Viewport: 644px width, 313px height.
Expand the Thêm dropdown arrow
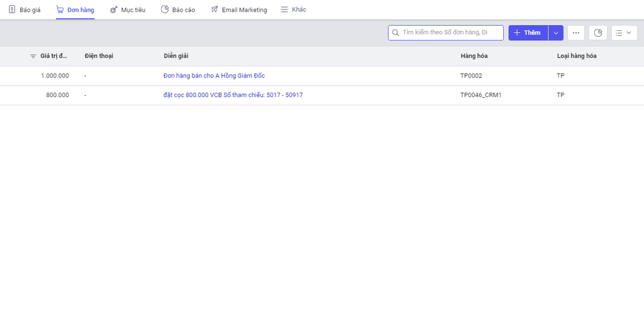(556, 33)
